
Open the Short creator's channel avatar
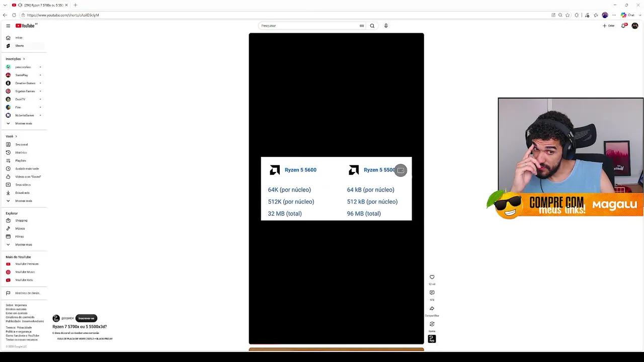pyautogui.click(x=56, y=318)
